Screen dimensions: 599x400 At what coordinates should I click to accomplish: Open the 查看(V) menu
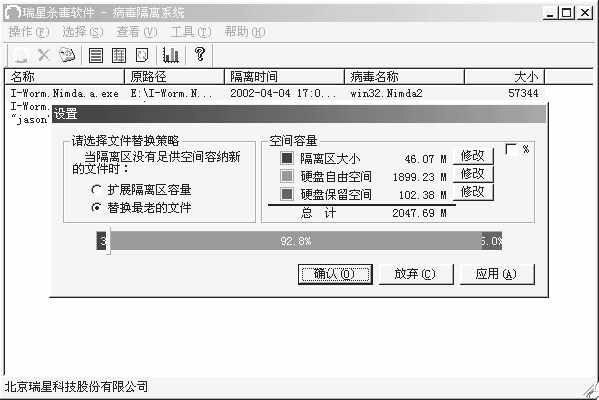pyautogui.click(x=137, y=32)
